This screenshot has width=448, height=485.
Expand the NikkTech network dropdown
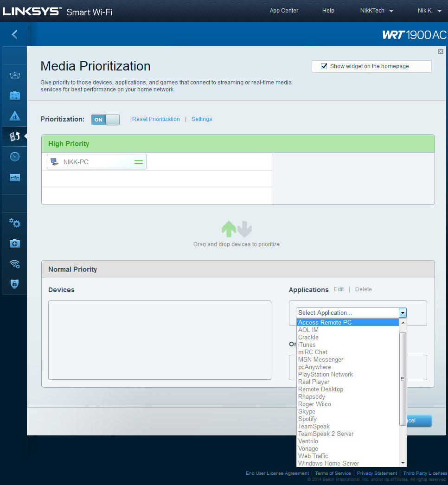pos(377,11)
